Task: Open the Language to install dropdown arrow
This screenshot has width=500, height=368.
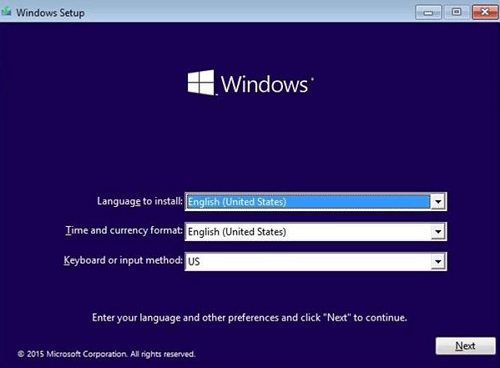Action: pyautogui.click(x=438, y=202)
